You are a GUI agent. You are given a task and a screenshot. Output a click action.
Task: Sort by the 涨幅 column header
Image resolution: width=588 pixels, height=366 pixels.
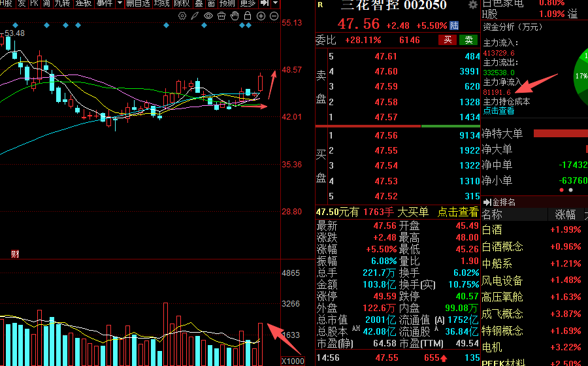pyautogui.click(x=565, y=215)
